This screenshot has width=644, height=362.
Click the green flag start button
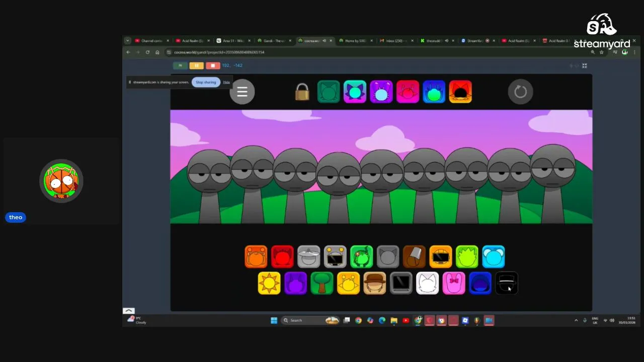[180, 65]
